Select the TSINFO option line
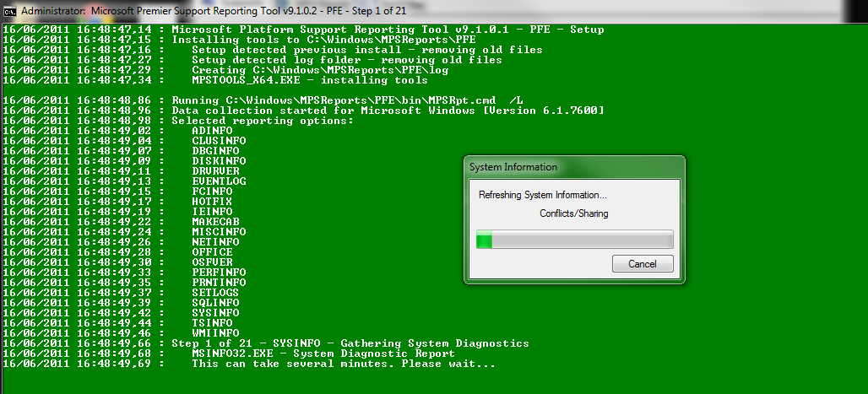The image size is (868, 394). coord(117,322)
